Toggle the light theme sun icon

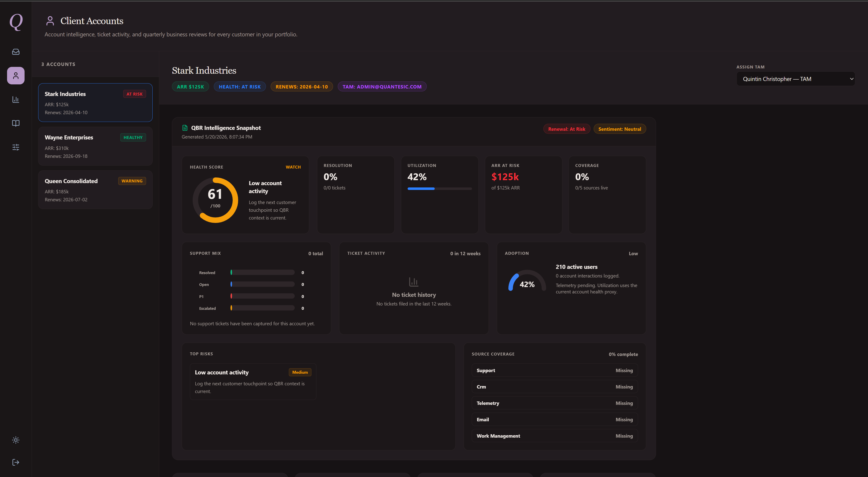point(16,440)
